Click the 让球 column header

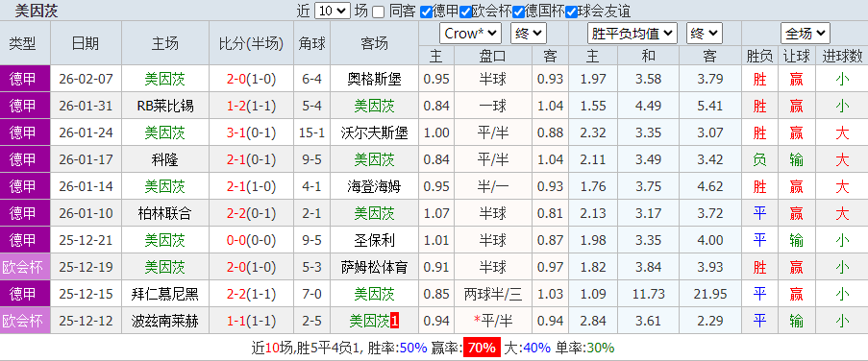(x=797, y=56)
